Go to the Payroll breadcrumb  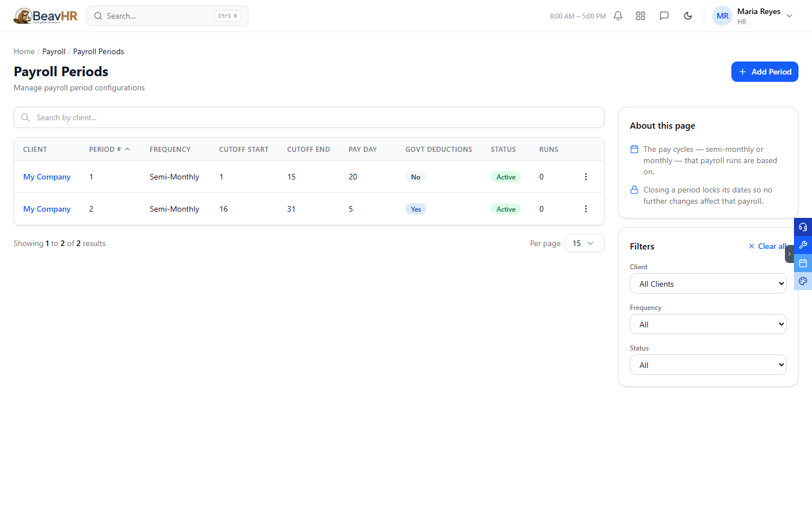(54, 51)
